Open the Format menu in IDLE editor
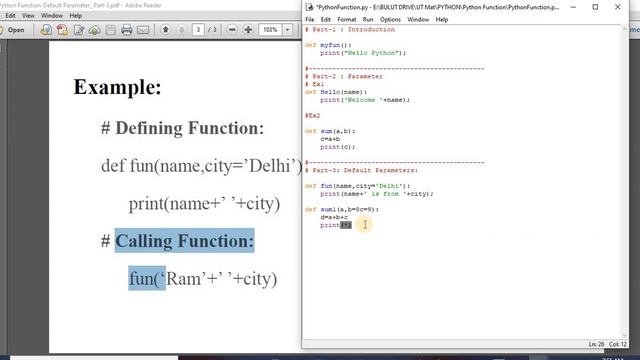This screenshot has width=640, height=360. (347, 20)
